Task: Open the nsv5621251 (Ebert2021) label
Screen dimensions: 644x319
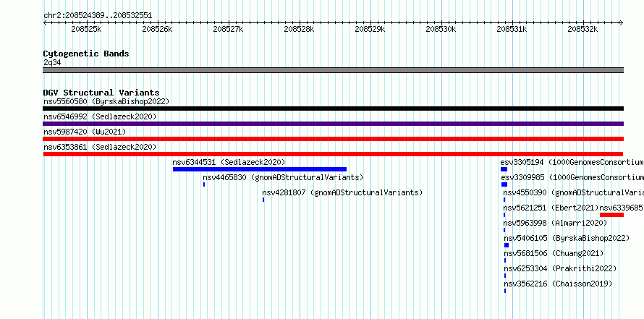Action: [x=551, y=208]
